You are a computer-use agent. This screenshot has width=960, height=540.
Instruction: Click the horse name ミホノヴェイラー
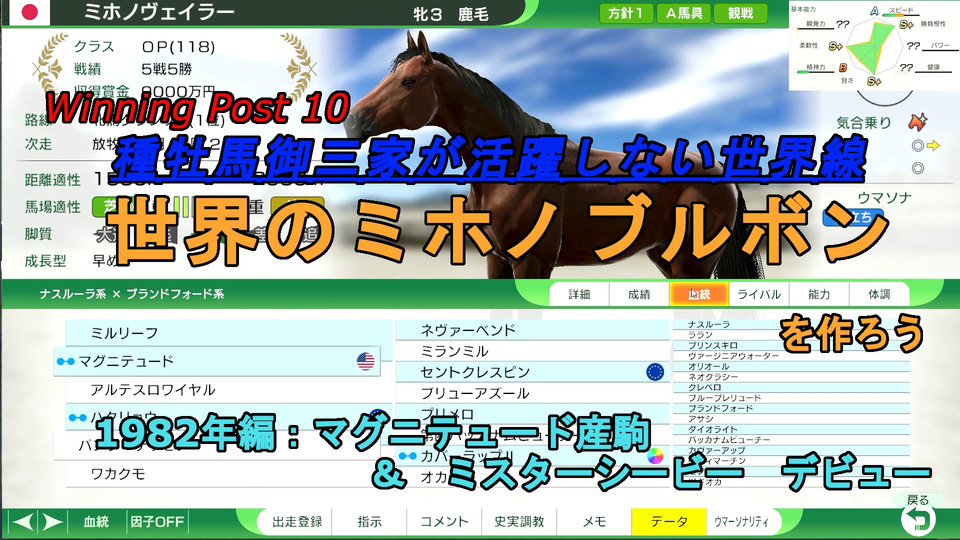(159, 12)
